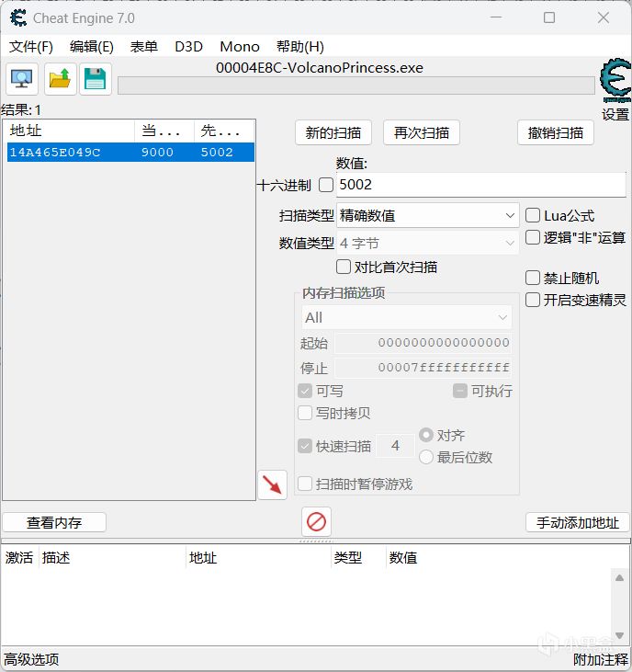Click the 撤销扫描 button
This screenshot has height=672, width=632.
pos(556,132)
